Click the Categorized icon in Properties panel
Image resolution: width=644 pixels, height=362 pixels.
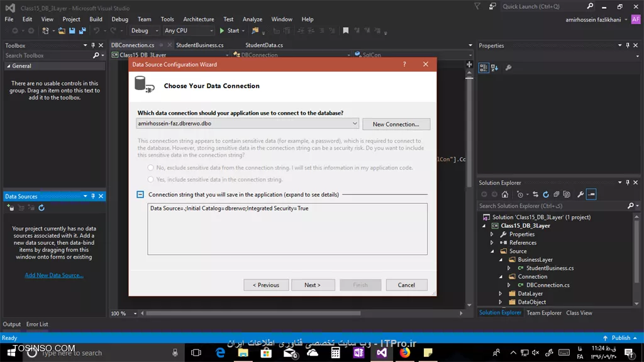[x=484, y=68]
